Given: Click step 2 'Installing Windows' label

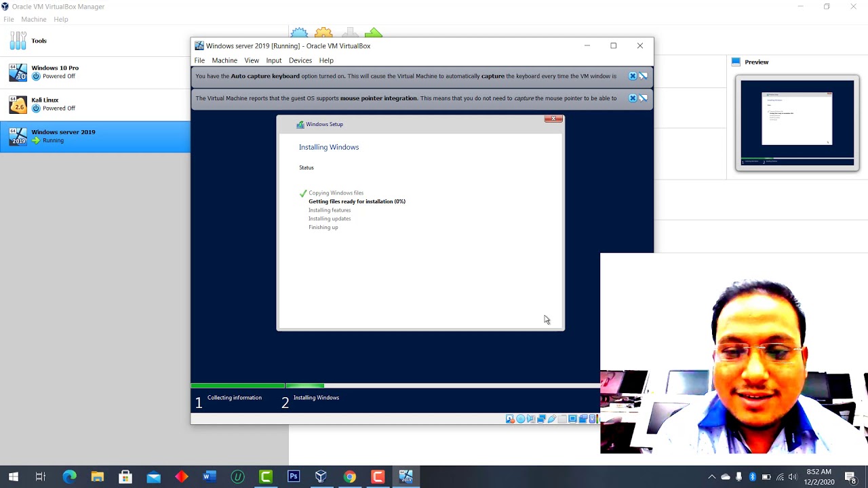Looking at the screenshot, I should [x=316, y=398].
